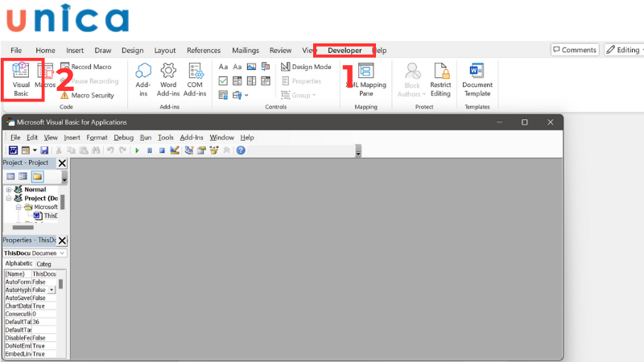Open VBA standard toolbar options overflow arrow
The height and width of the screenshot is (362, 644).
click(358, 151)
